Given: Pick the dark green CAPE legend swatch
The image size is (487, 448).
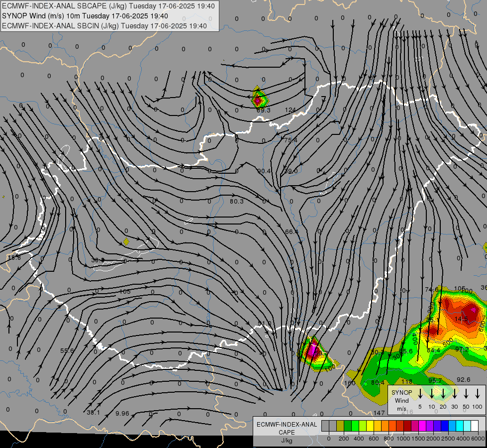Looking at the screenshot, I should coord(348,426).
